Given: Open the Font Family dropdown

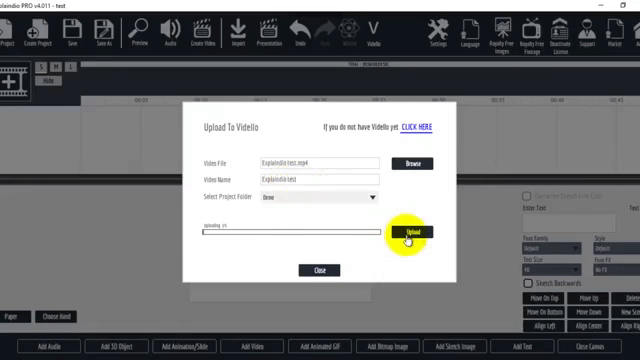Looking at the screenshot, I should 551,248.
